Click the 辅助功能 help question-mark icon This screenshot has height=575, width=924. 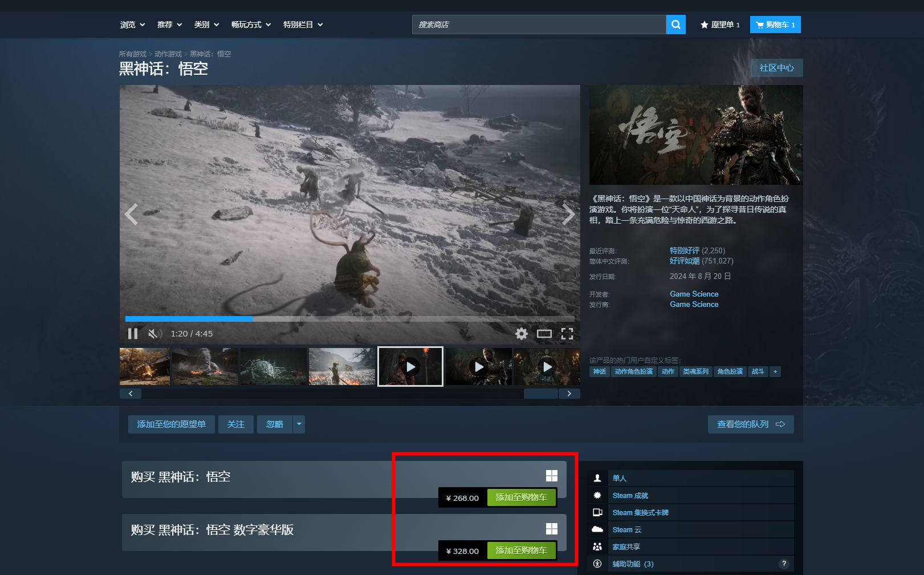[x=784, y=564]
